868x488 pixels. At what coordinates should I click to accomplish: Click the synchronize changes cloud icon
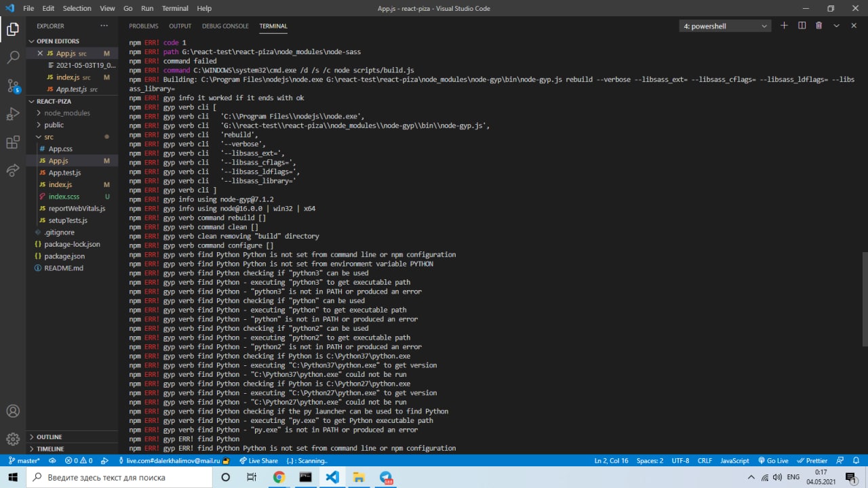tap(52, 460)
